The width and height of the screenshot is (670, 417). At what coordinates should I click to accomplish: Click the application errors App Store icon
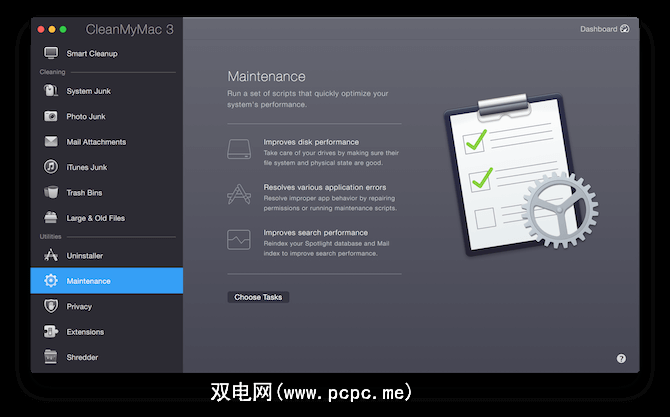tap(239, 194)
